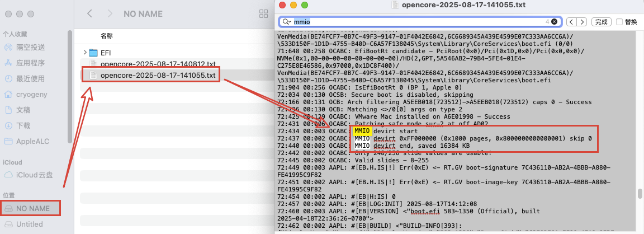
Task: Click the 完成 (Done) button
Action: [x=602, y=22]
